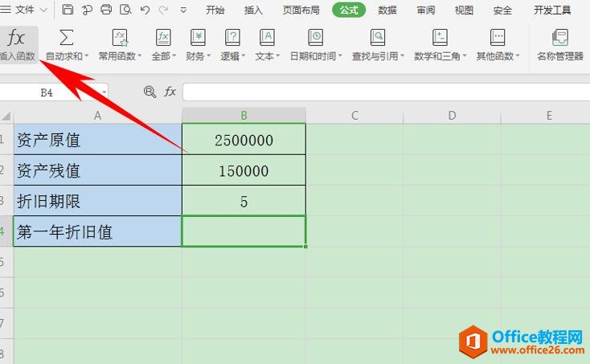This screenshot has height=364, width=590.
Task: Select cell containing 2500000
Action: click(x=244, y=139)
